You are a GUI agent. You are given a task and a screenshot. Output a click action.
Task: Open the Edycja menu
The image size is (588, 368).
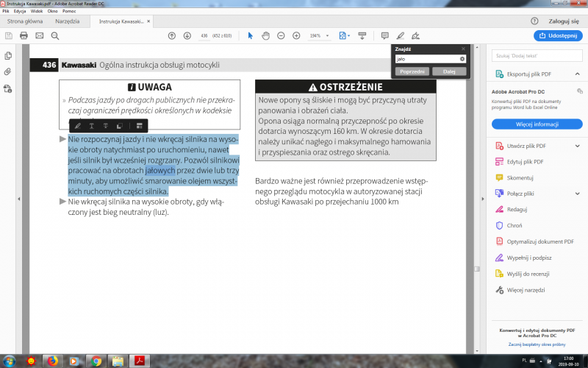[20, 11]
